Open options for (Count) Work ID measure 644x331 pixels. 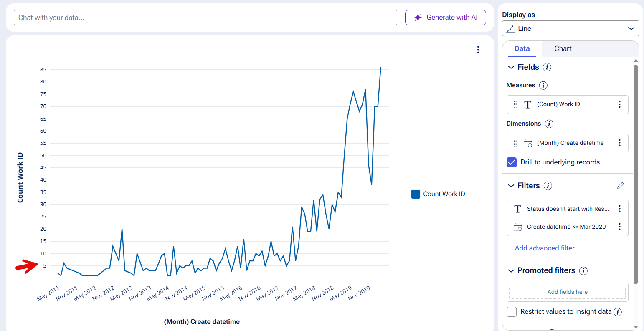pyautogui.click(x=619, y=104)
